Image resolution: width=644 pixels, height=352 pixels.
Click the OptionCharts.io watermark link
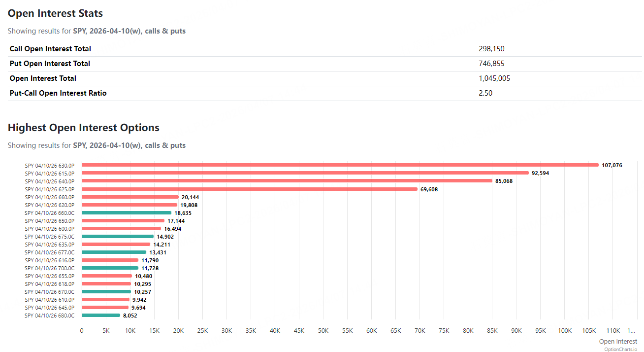pyautogui.click(x=620, y=349)
